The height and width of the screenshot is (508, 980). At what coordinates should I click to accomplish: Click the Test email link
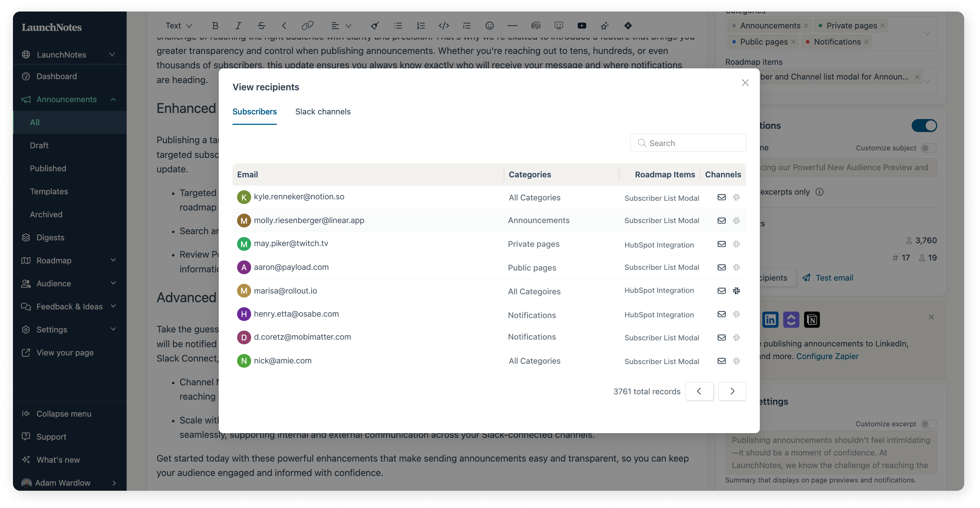(827, 278)
